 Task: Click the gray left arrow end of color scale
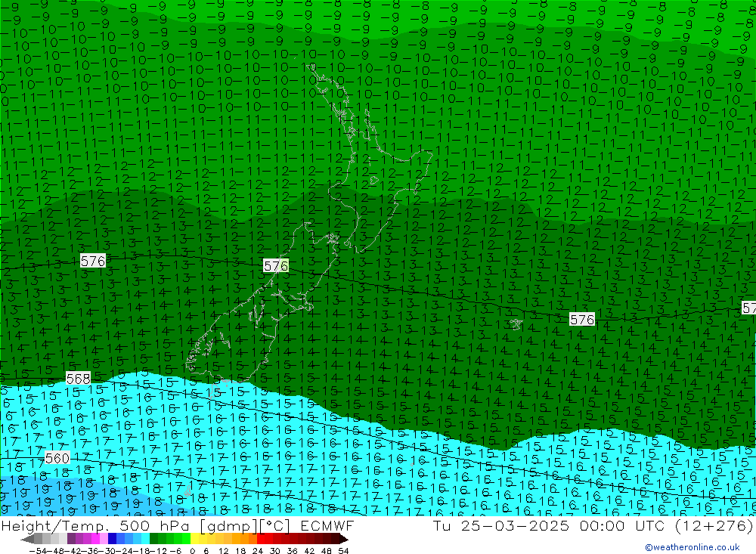coord(27,539)
